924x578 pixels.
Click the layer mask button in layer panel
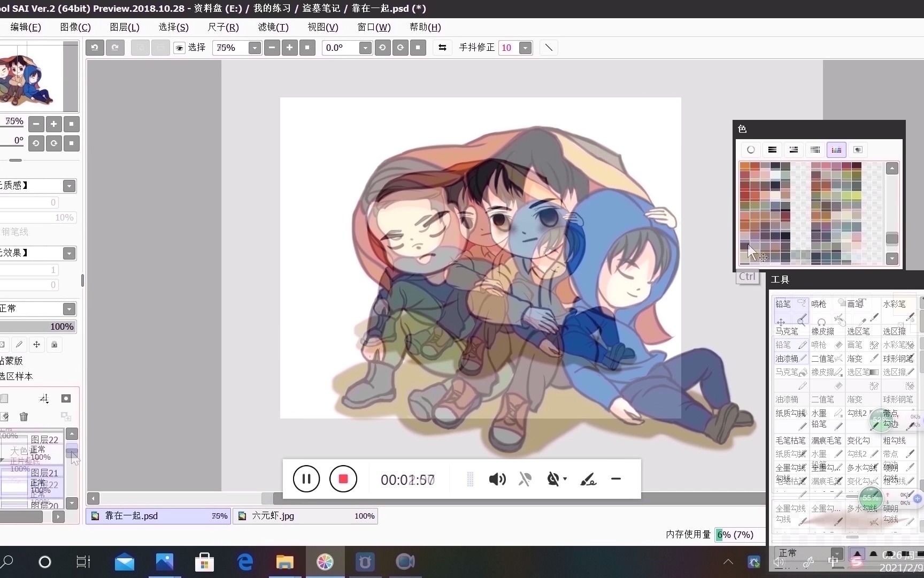click(x=66, y=398)
